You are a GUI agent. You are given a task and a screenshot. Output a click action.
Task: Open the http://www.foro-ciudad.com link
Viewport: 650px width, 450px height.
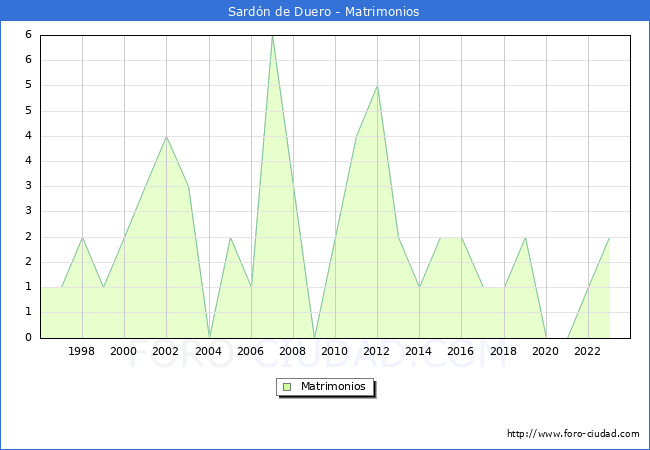tap(573, 433)
